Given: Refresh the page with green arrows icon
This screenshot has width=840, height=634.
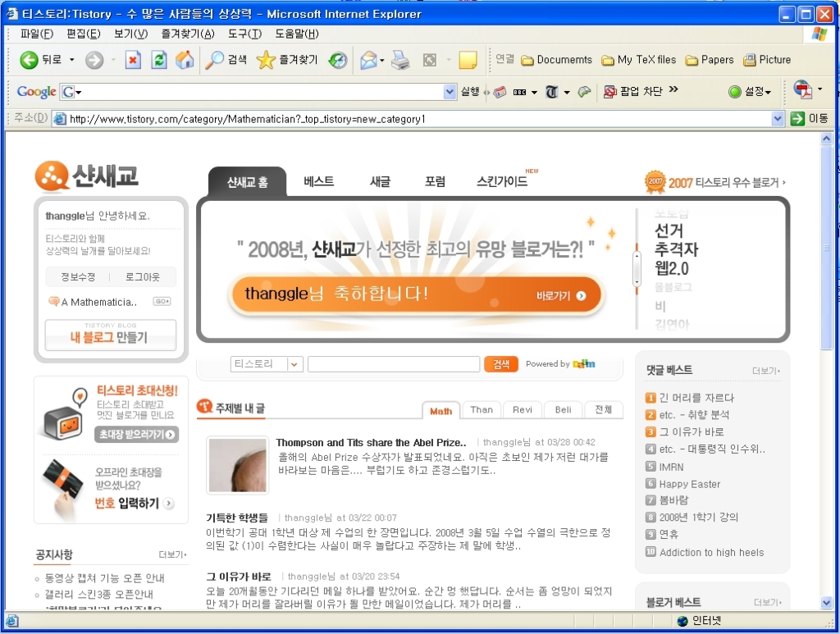Looking at the screenshot, I should [x=159, y=60].
